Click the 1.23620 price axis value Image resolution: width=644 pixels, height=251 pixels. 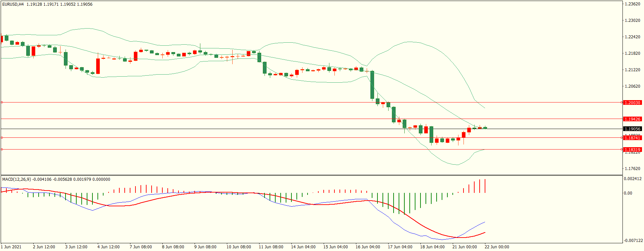pyautogui.click(x=632, y=4)
